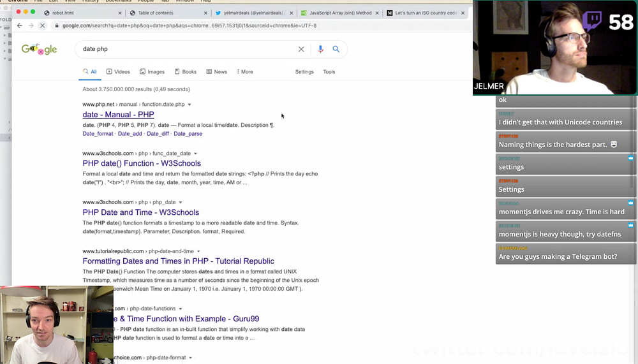The width and height of the screenshot is (638, 364).
Task: Select the Books search filter
Action: 186,71
